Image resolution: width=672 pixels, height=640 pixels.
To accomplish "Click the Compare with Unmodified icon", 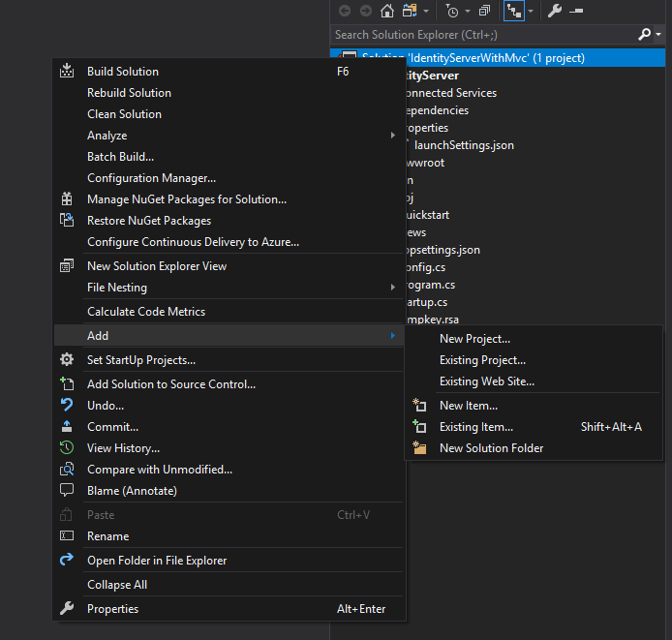I will click(x=67, y=469).
